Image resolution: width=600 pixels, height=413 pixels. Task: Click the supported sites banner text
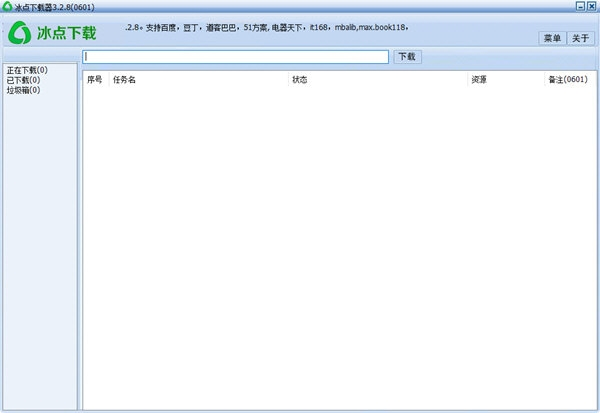tap(267, 27)
